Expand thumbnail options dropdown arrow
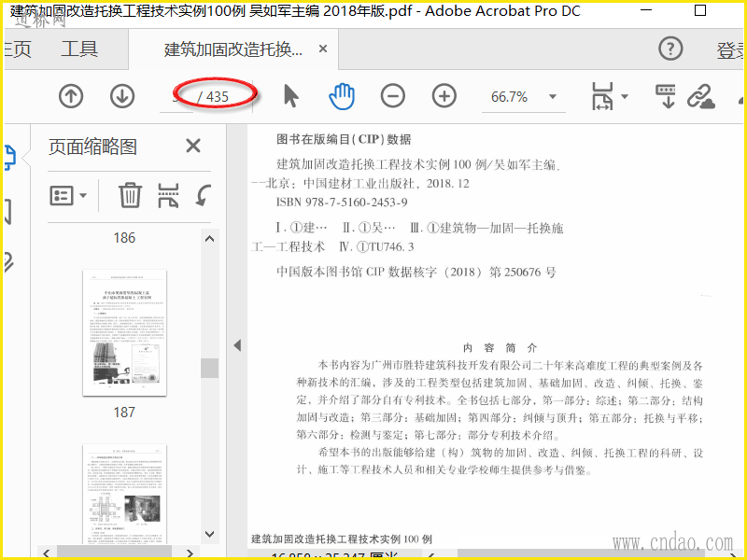The height and width of the screenshot is (560, 747). point(83,195)
